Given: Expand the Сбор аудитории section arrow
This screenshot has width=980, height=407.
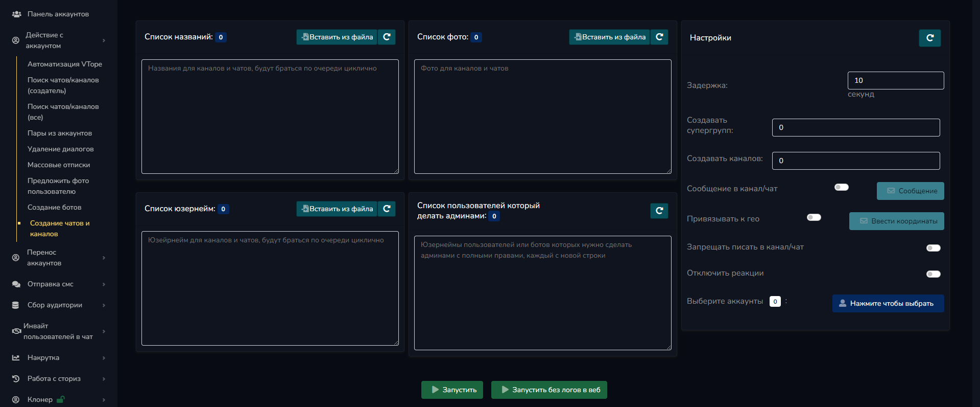Looking at the screenshot, I should pyautogui.click(x=104, y=305).
